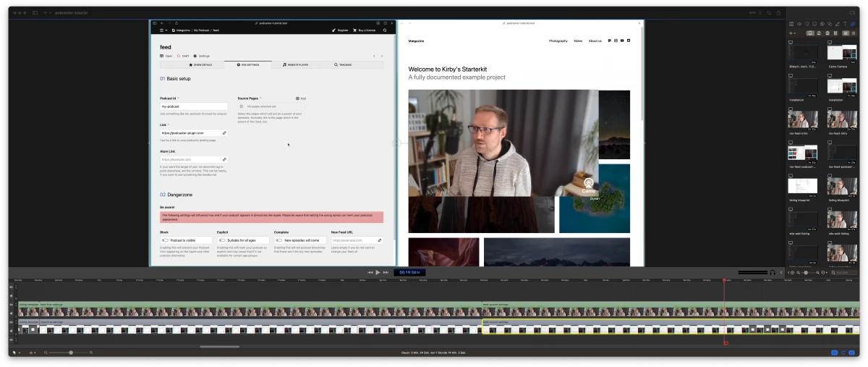Click Register in the Kirby panel header

click(x=340, y=30)
